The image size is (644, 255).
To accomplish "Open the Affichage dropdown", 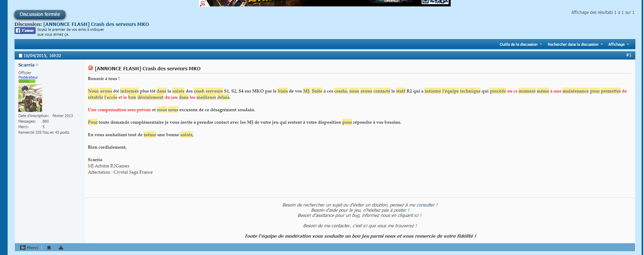I will coord(618,44).
